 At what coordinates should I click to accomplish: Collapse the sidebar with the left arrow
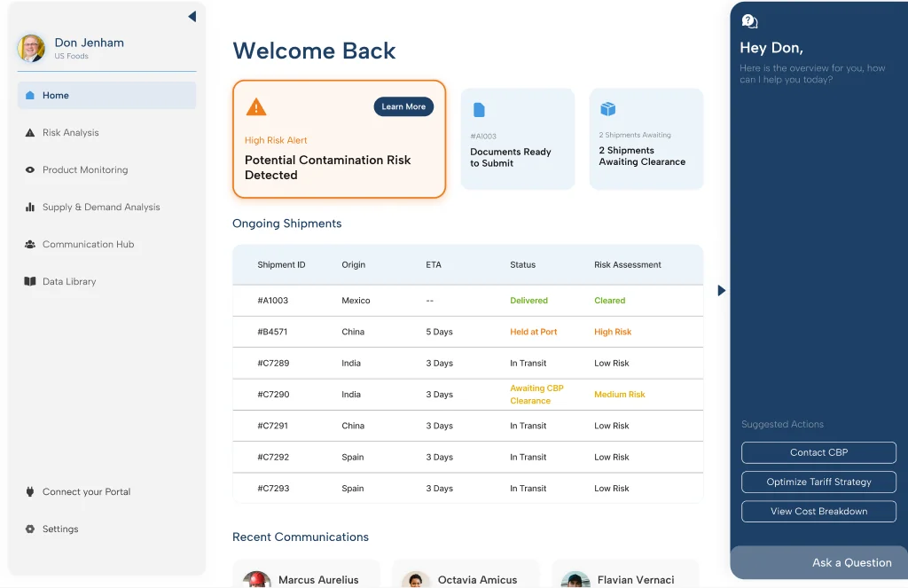coord(192,17)
